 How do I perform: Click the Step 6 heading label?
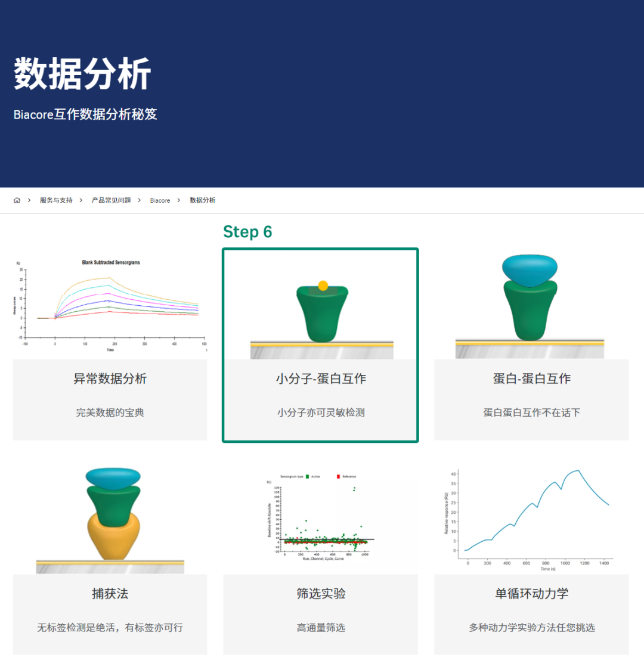(247, 232)
